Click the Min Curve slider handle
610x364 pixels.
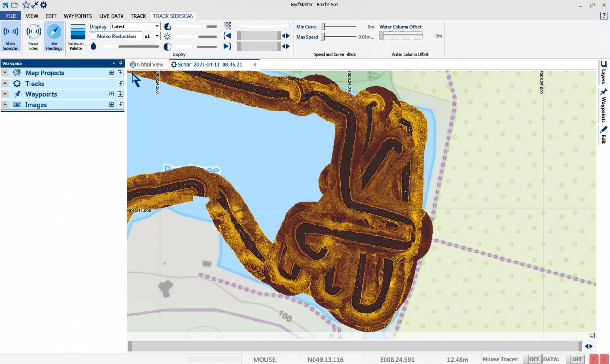pos(323,27)
